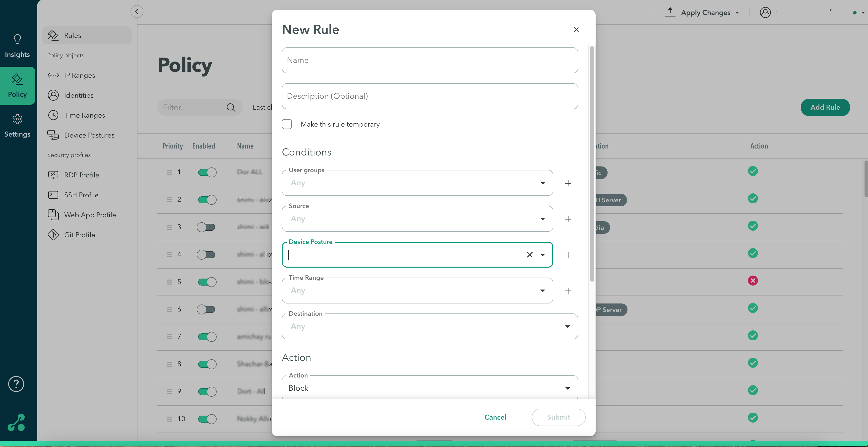Click user account avatar icon
This screenshot has width=868, height=447.
point(765,12)
